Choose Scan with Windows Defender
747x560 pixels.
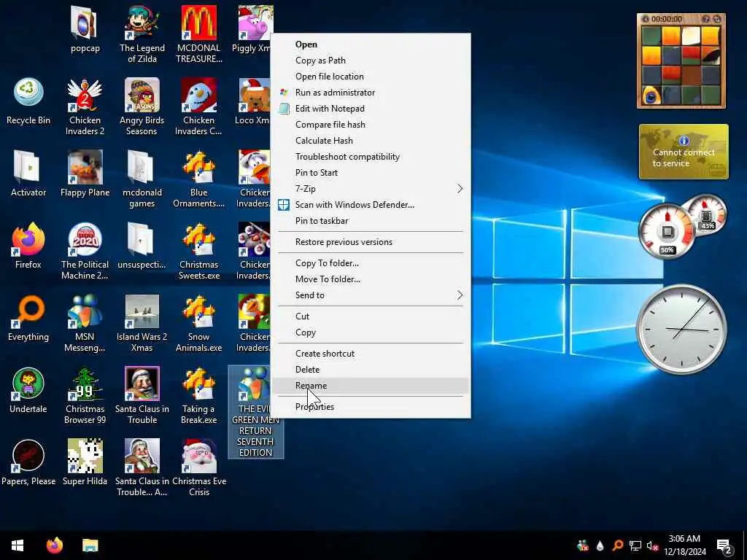pyautogui.click(x=371, y=205)
